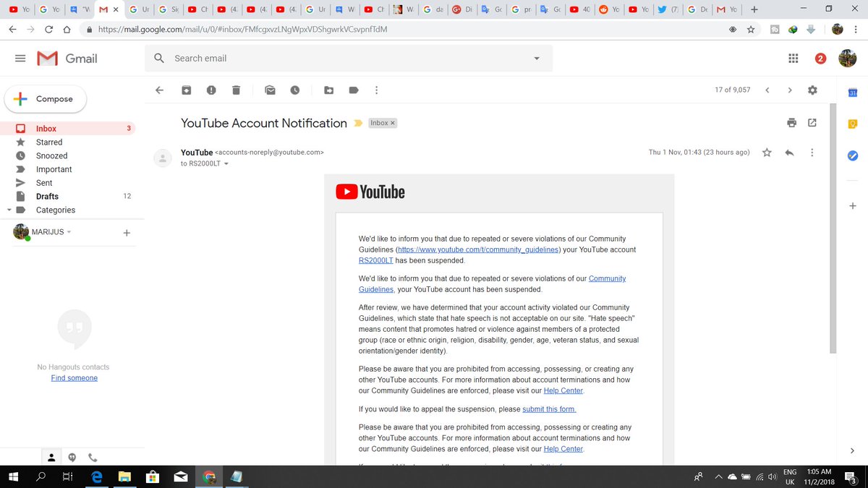Image resolution: width=868 pixels, height=488 pixels.
Task: Open Calendar in the side panel
Action: click(853, 93)
